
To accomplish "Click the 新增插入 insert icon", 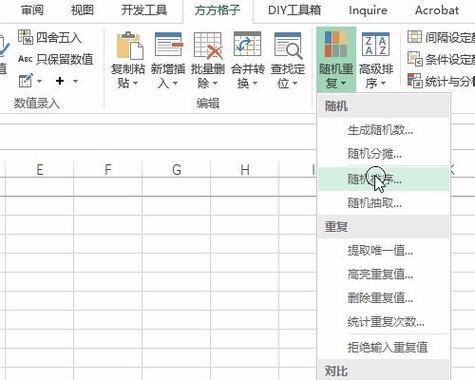I will click(169, 44).
